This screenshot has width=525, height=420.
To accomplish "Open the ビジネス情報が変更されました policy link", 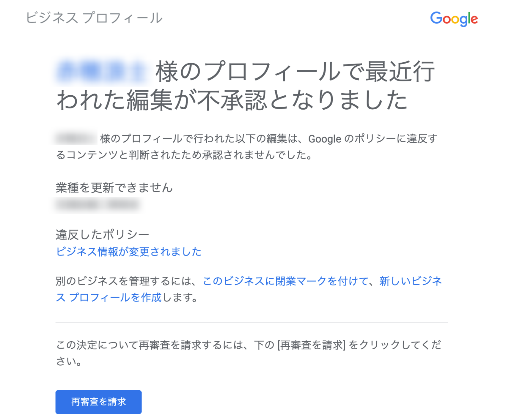I will 129,252.
